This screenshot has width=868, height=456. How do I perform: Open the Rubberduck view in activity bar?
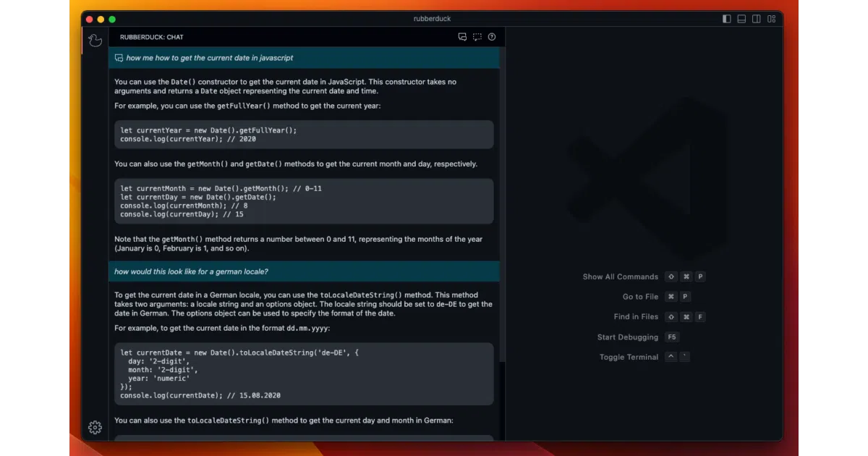[95, 40]
